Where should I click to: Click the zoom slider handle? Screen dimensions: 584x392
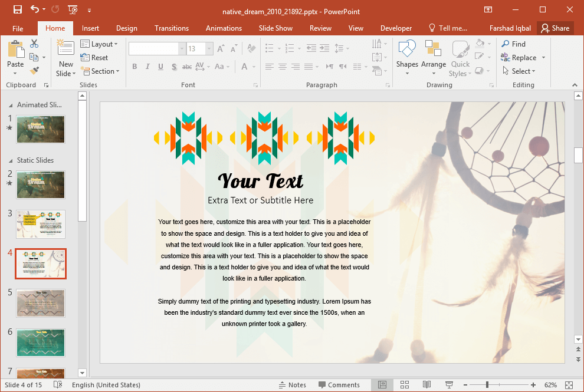[x=487, y=385]
